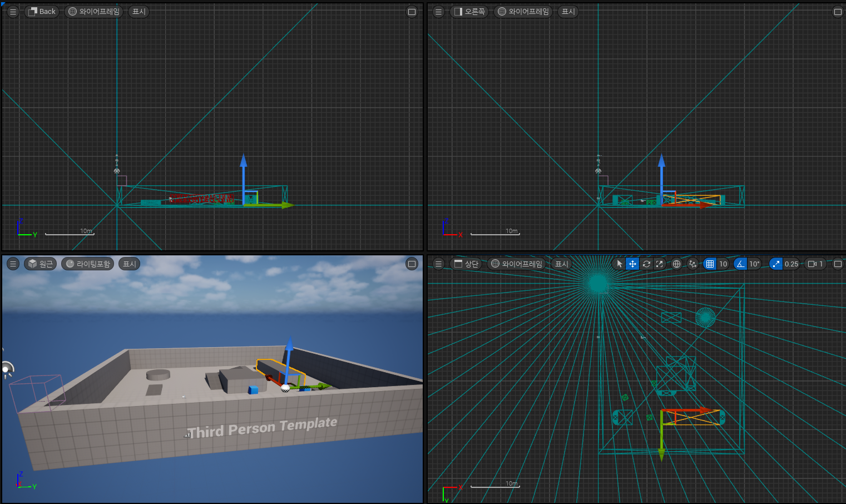Select the 'Third Person Template' text actor
Image resolution: width=846 pixels, height=504 pixels.
262,427
